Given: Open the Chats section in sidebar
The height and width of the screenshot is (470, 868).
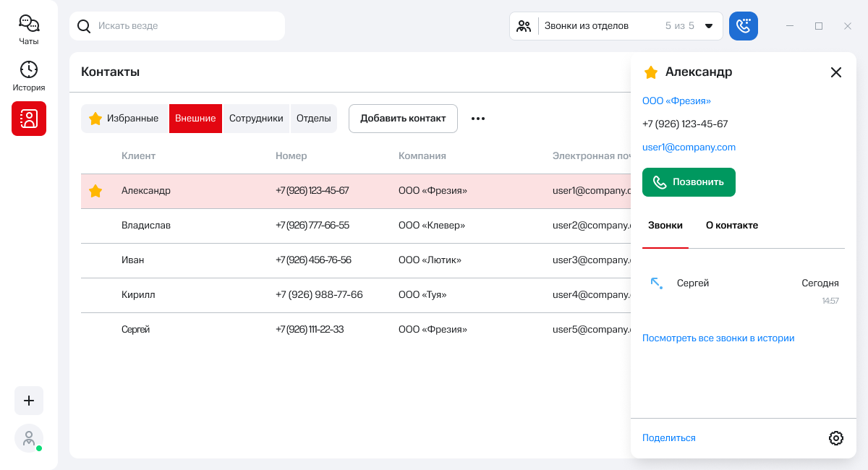Looking at the screenshot, I should (x=29, y=30).
